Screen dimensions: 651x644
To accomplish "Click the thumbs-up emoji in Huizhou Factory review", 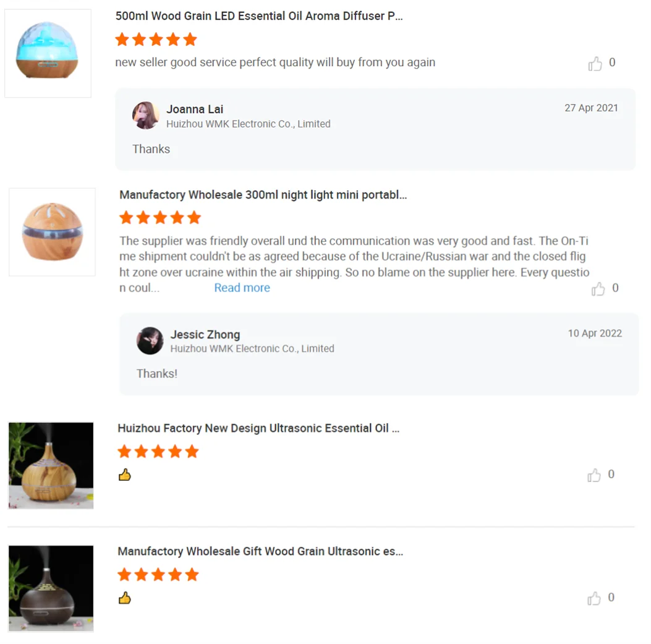I will point(124,474).
